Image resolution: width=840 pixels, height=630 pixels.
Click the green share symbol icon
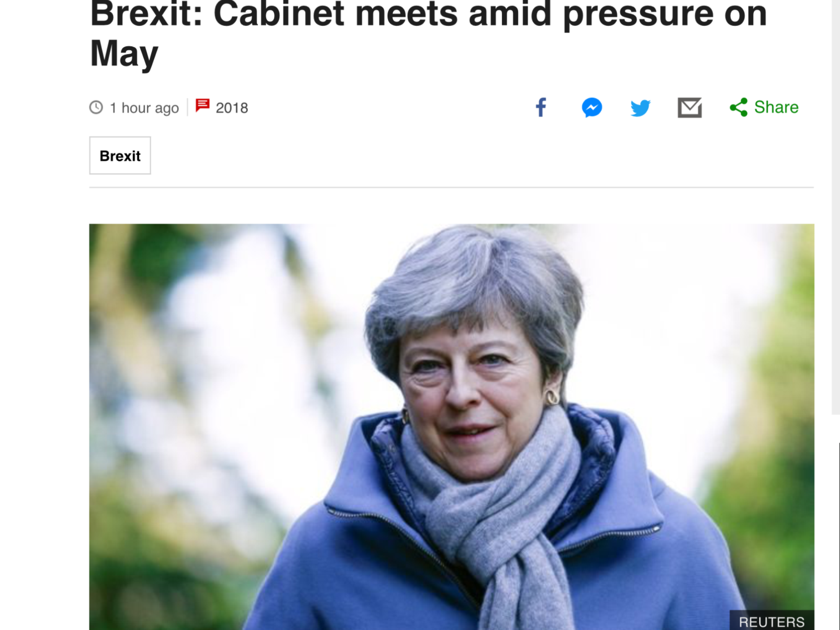[x=739, y=107]
